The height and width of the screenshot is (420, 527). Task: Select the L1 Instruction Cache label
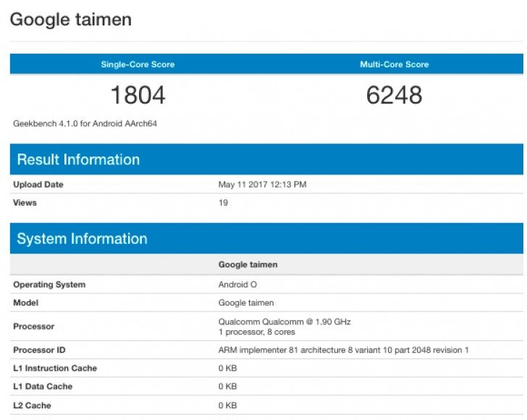tap(55, 369)
